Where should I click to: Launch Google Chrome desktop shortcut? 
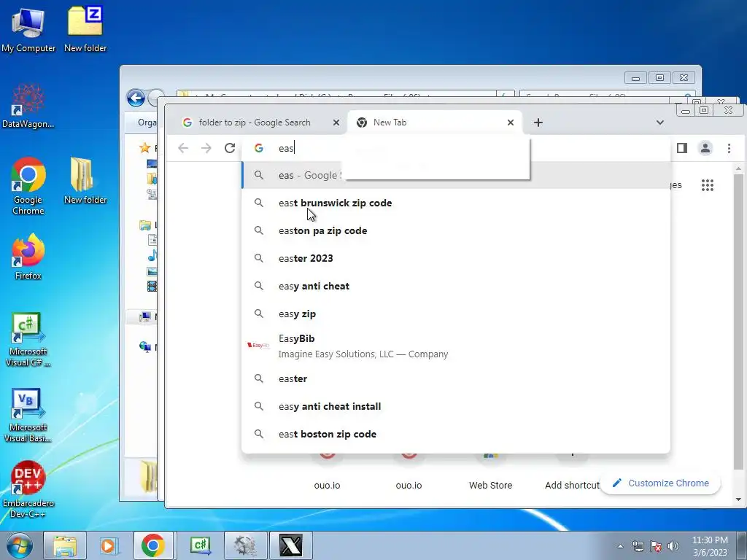click(28, 186)
